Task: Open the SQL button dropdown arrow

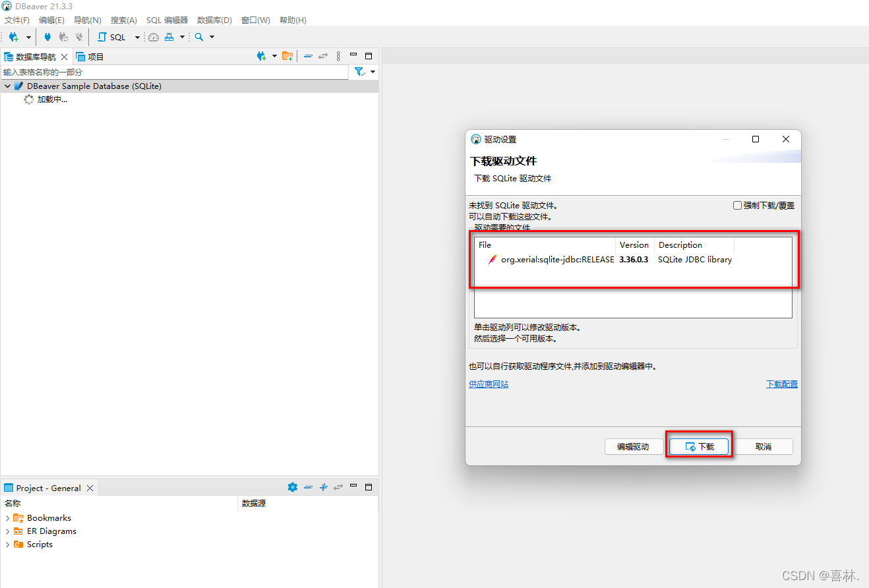Action: (137, 38)
